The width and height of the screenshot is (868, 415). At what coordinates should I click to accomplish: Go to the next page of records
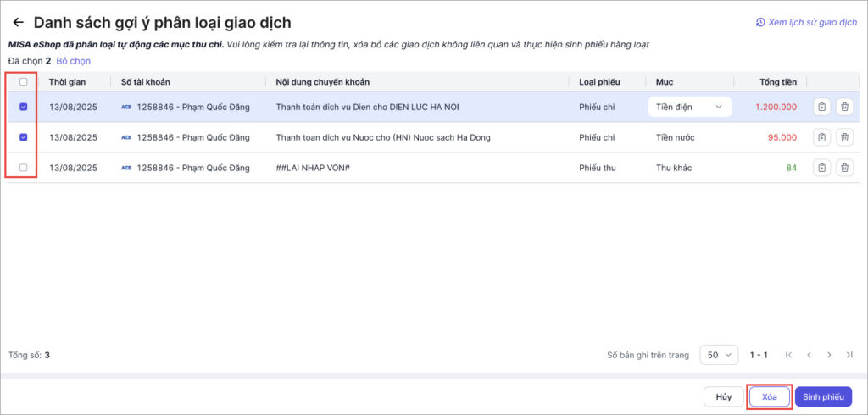click(x=829, y=355)
